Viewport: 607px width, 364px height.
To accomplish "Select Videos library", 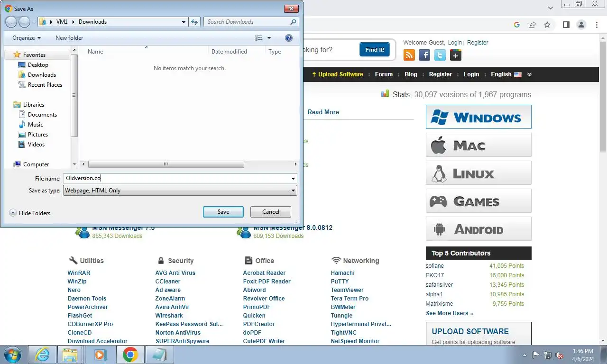I will (36, 145).
